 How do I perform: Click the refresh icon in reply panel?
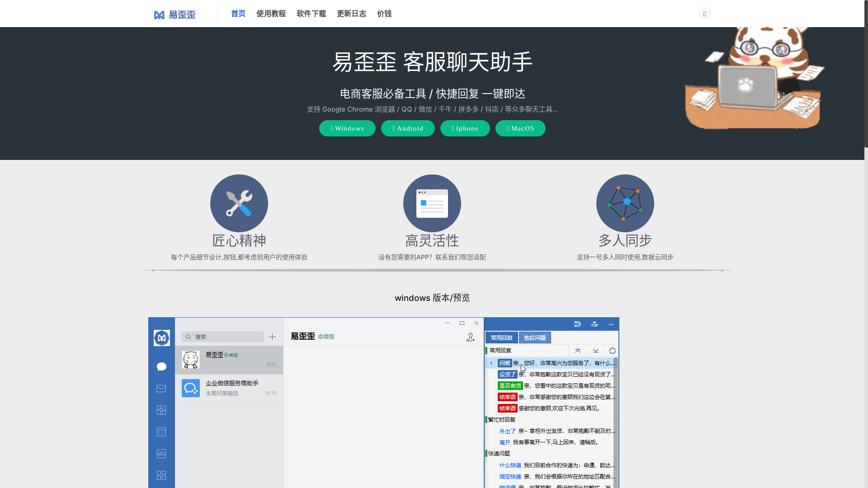(613, 351)
